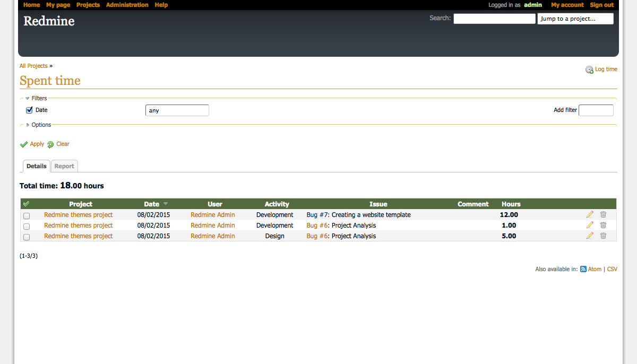Sort by the Date column header
Viewport: 637px width, 364px height.
click(152, 204)
